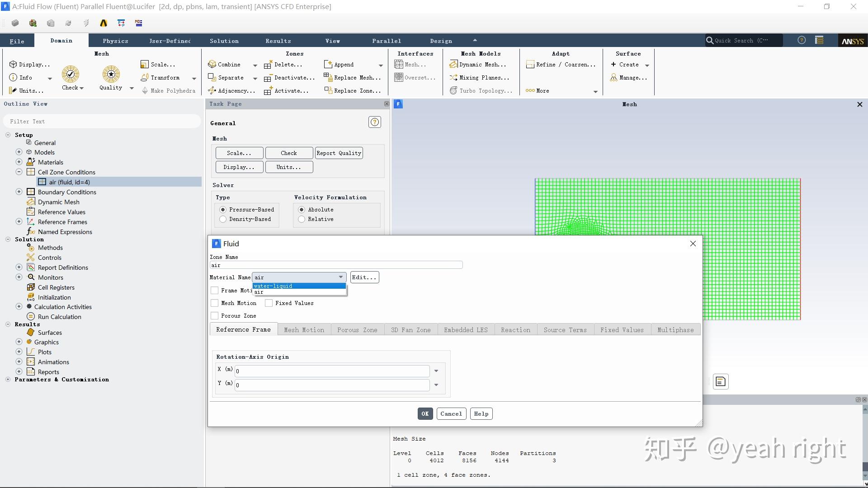868x488 pixels.
Task: Click the Display mesh icon in ribbon
Action: tap(14, 65)
